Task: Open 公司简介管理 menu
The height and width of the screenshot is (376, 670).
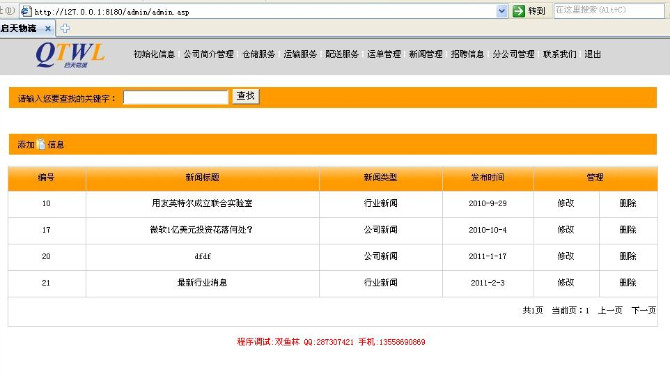Action: pos(209,54)
